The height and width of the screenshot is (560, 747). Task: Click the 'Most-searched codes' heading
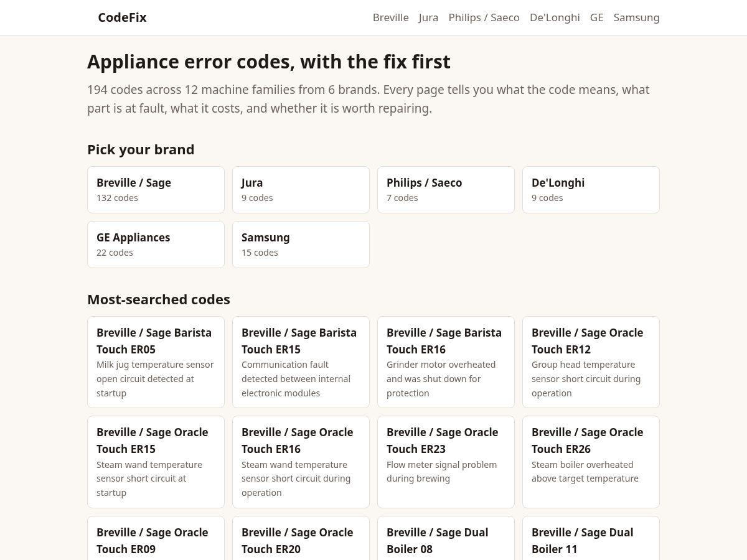click(x=159, y=299)
